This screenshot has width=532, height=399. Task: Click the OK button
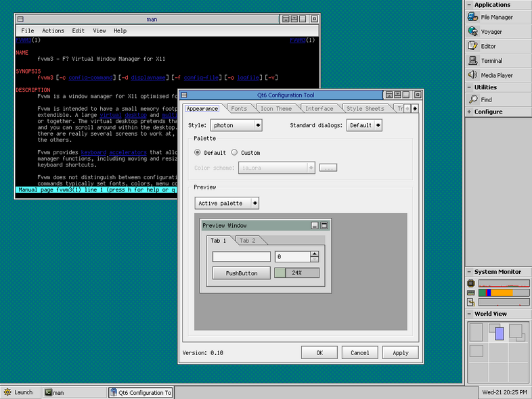(x=319, y=352)
